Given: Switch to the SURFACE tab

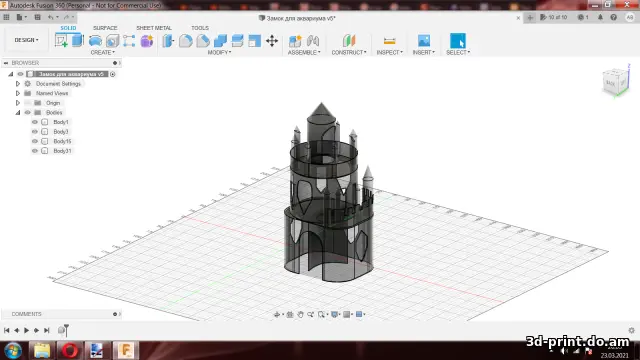Looking at the screenshot, I should tap(105, 28).
